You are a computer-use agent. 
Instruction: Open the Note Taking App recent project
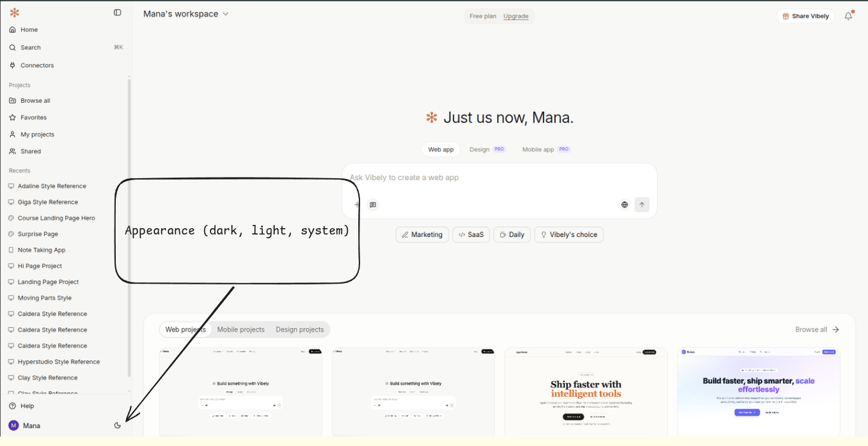coord(42,250)
